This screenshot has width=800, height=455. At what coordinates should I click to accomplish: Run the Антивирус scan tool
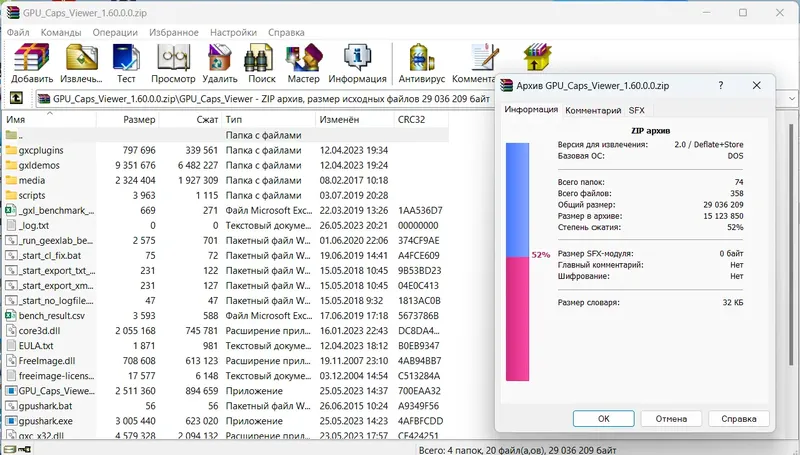pos(421,57)
